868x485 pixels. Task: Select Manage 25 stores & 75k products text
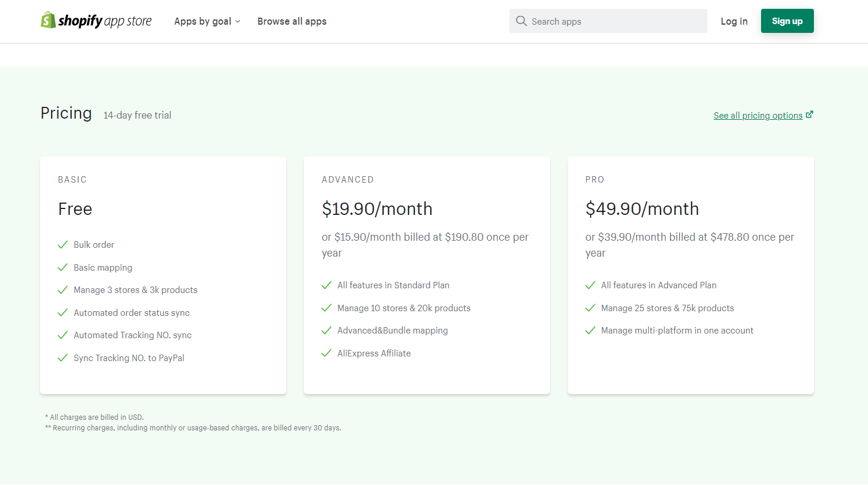(668, 308)
